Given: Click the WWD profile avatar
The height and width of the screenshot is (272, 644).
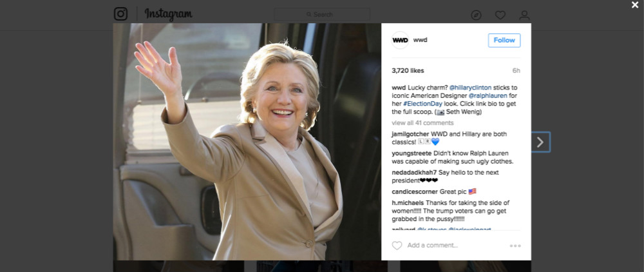Looking at the screenshot, I should pos(400,40).
